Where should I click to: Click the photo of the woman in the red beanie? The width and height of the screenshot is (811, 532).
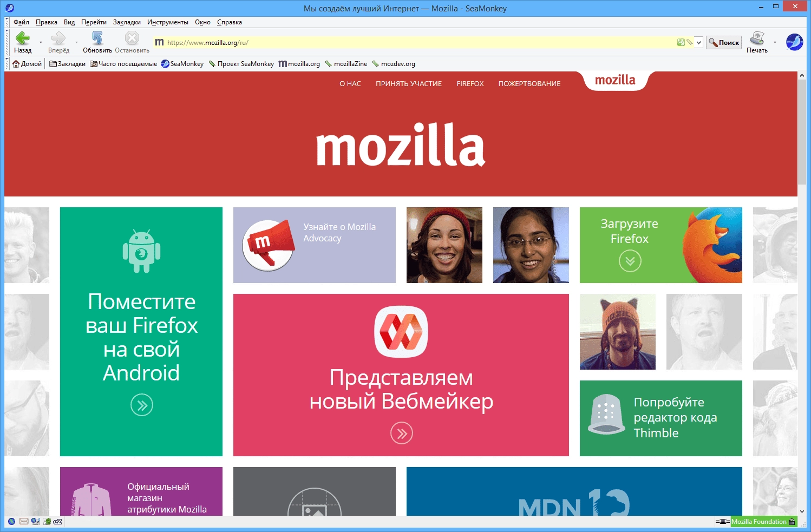[444, 245]
